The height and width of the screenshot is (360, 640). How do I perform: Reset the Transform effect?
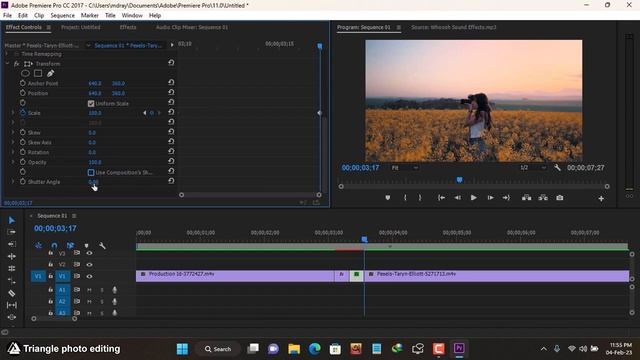tap(171, 63)
